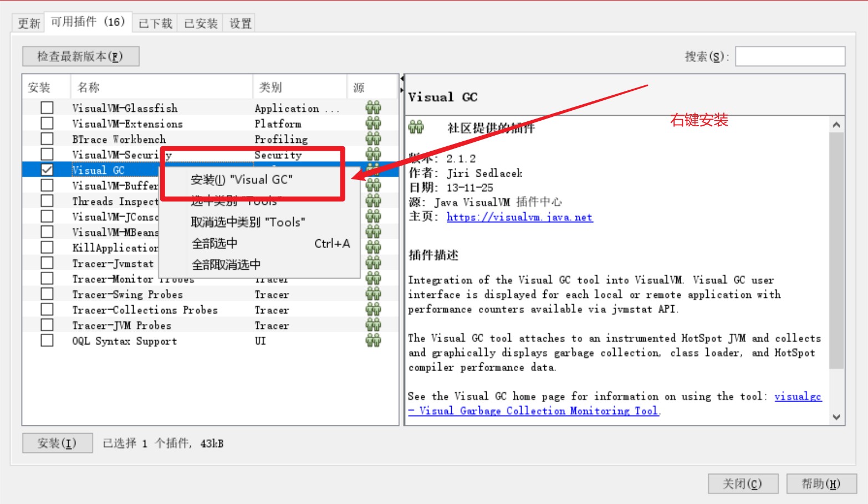Click the source icon in VisualVM-Security row

[374, 155]
